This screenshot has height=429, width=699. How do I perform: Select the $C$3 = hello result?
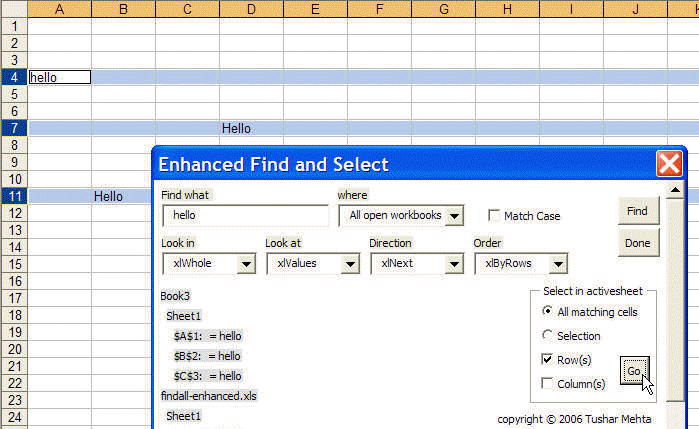(207, 376)
